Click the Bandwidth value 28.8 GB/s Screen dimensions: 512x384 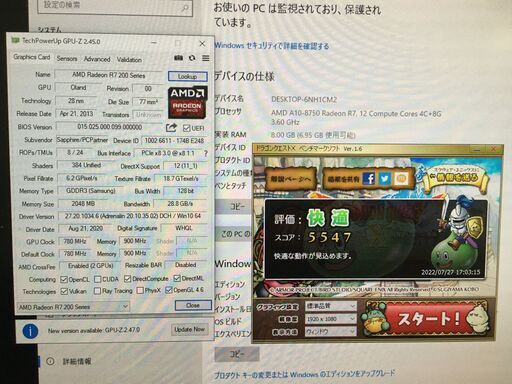point(180,203)
